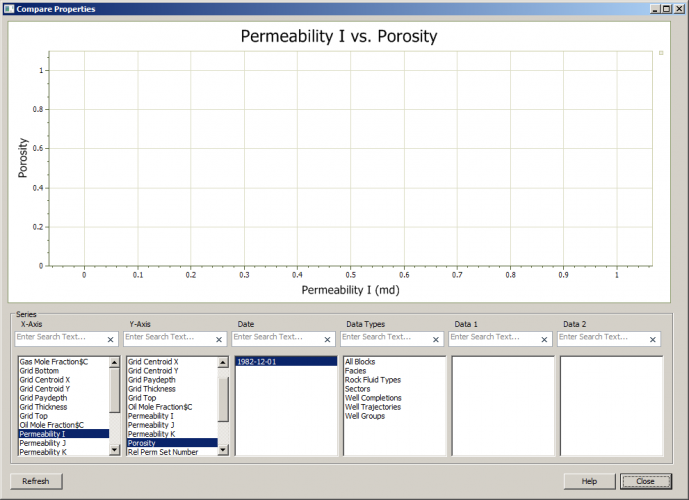Select Well Completions data type
689x500 pixels.
pos(373,398)
